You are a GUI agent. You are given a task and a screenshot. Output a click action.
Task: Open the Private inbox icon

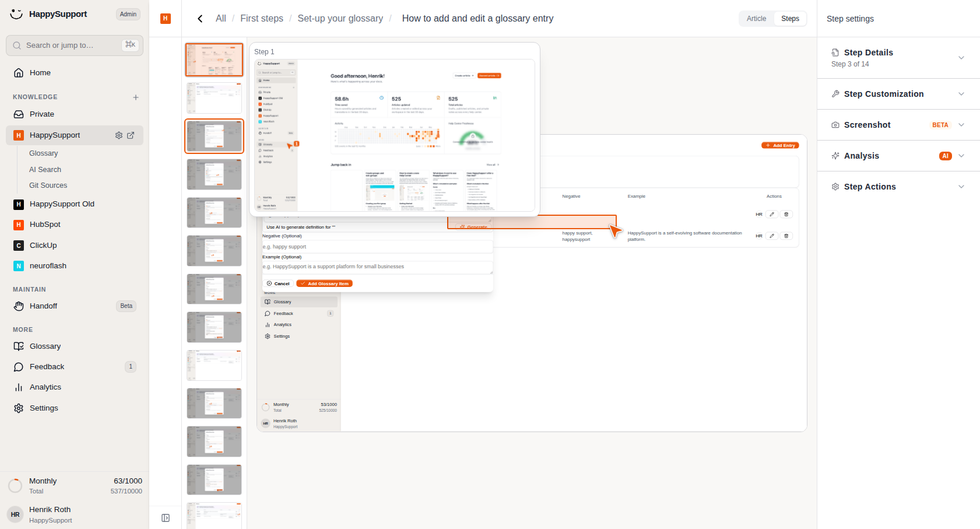point(19,114)
